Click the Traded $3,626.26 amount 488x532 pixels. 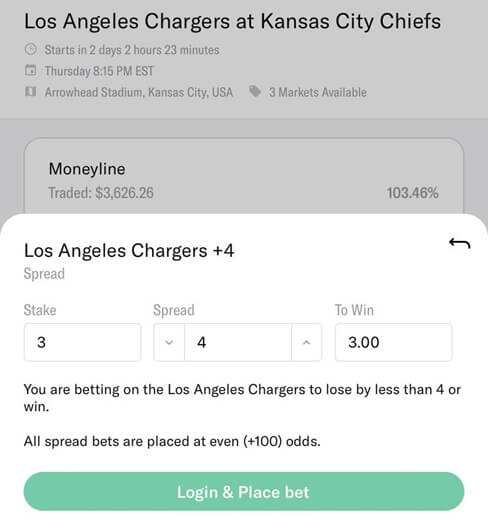(x=101, y=193)
